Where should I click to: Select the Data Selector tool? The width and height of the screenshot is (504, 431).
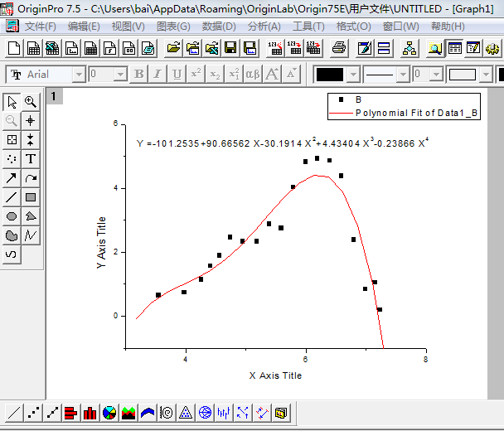coord(31,140)
